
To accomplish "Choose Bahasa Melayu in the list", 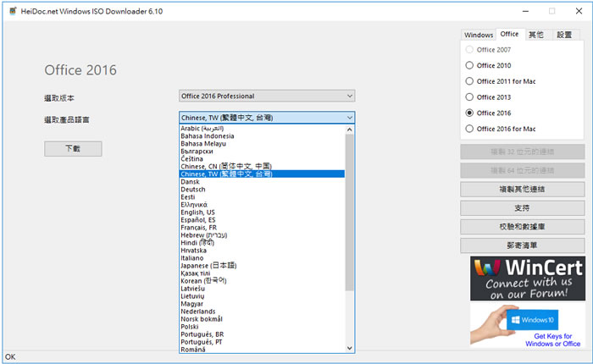I will (x=262, y=144).
